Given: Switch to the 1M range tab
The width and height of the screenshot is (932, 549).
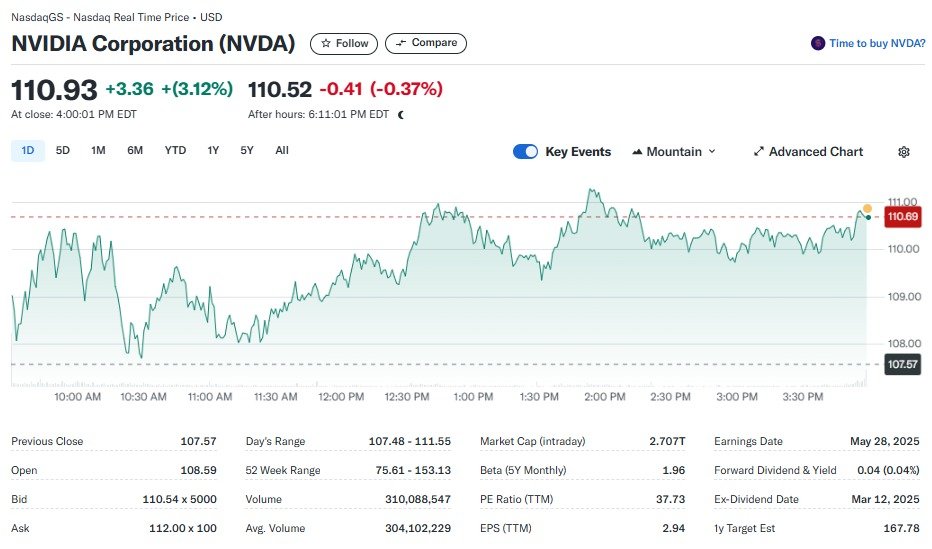Looking at the screenshot, I should click(x=98, y=151).
